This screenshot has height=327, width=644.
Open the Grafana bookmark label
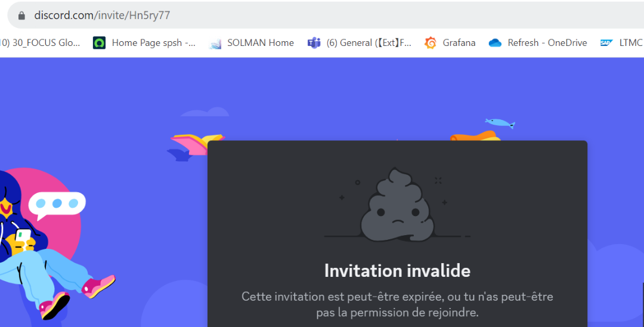tap(459, 43)
